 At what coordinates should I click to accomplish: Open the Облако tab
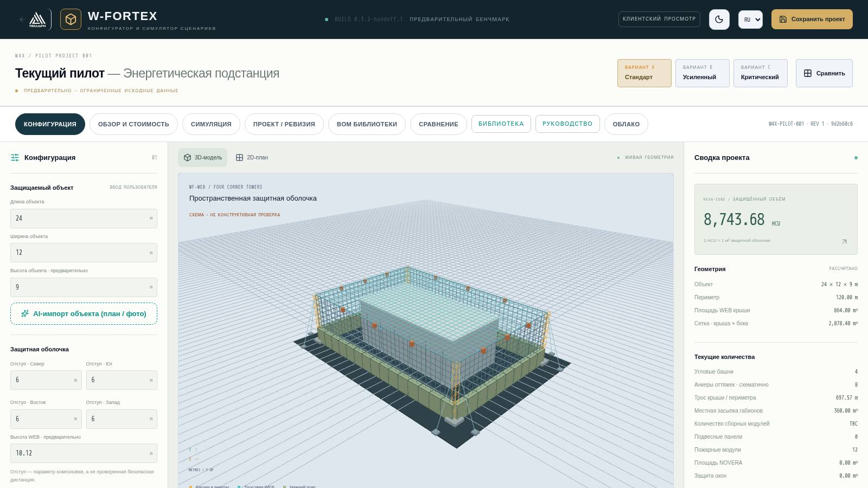(626, 124)
